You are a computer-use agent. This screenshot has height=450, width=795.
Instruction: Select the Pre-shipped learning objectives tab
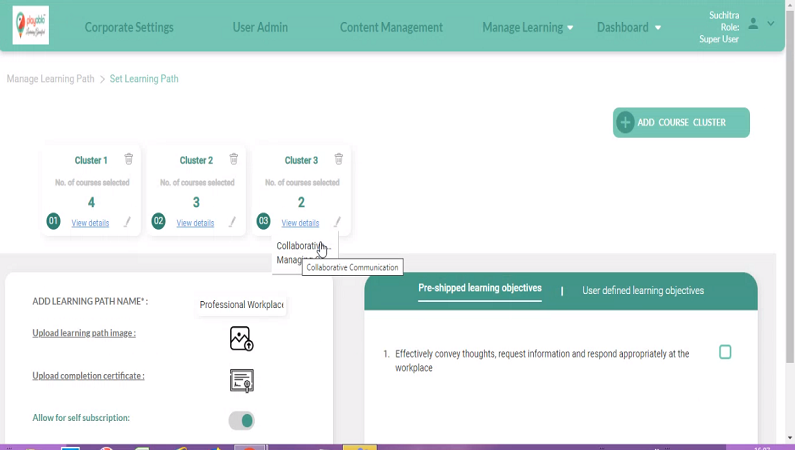(480, 289)
